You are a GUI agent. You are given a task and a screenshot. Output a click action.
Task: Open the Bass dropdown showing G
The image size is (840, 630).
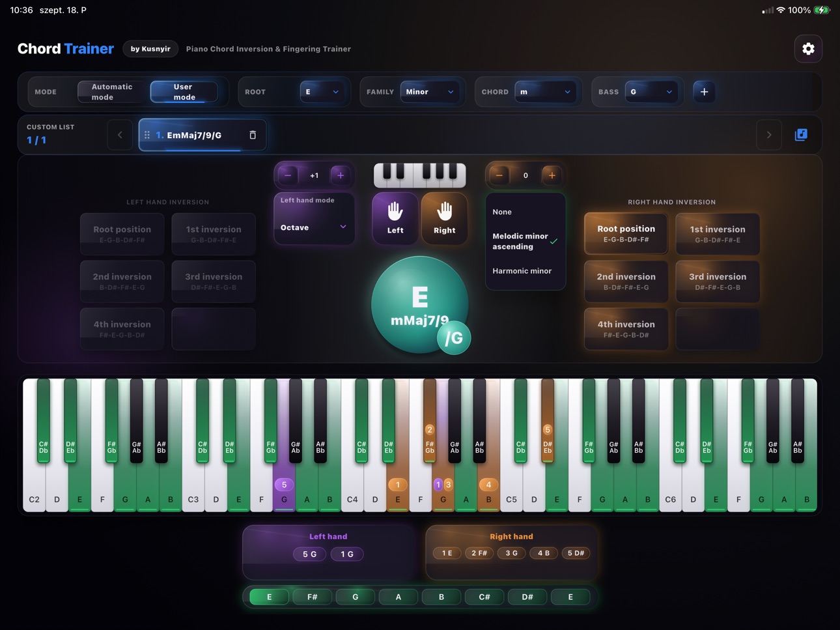click(651, 92)
